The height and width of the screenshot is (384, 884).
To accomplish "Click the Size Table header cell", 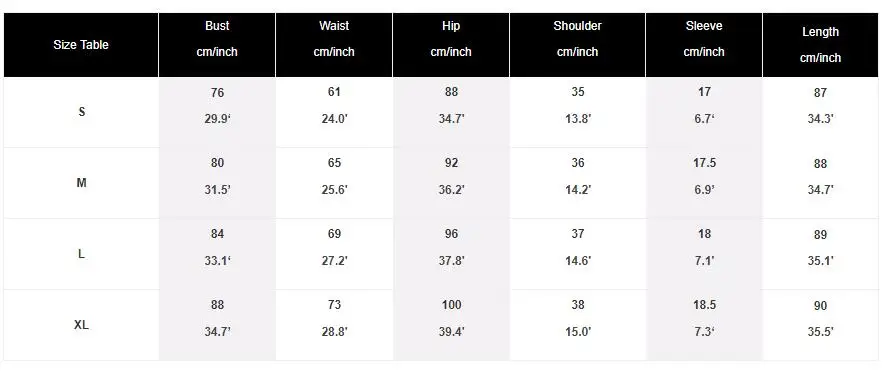I will pyautogui.click(x=81, y=45).
